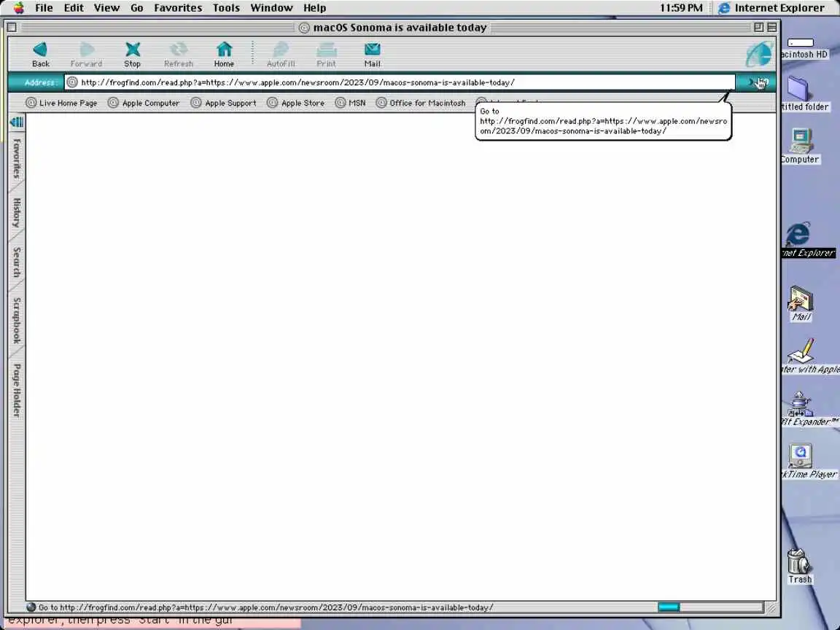The height and width of the screenshot is (630, 840).
Task: Click the page loading progress bar
Action: click(710, 607)
